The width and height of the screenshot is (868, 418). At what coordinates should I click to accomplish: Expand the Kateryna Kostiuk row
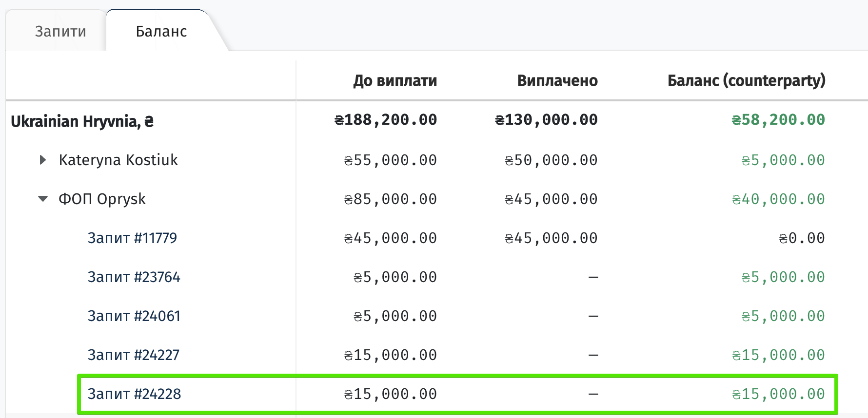pyautogui.click(x=43, y=160)
